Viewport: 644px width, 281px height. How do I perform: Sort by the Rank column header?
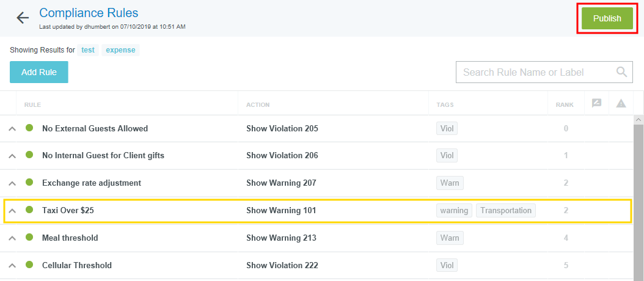coord(565,105)
